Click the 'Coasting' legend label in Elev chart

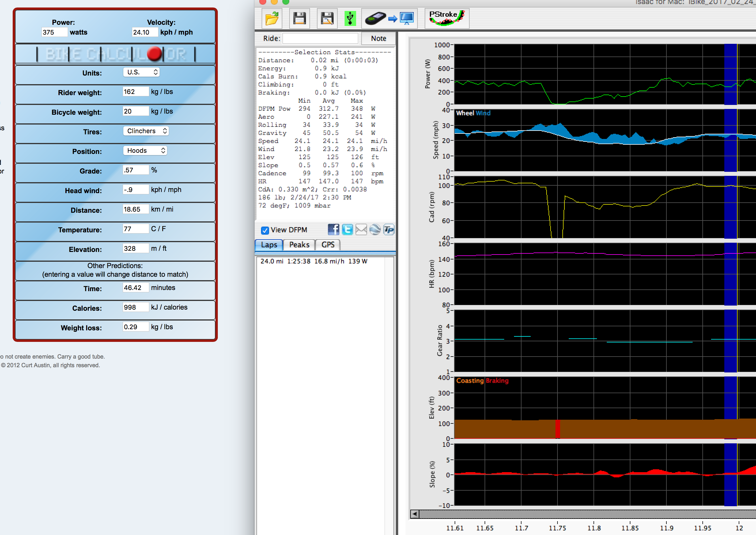pyautogui.click(x=470, y=380)
